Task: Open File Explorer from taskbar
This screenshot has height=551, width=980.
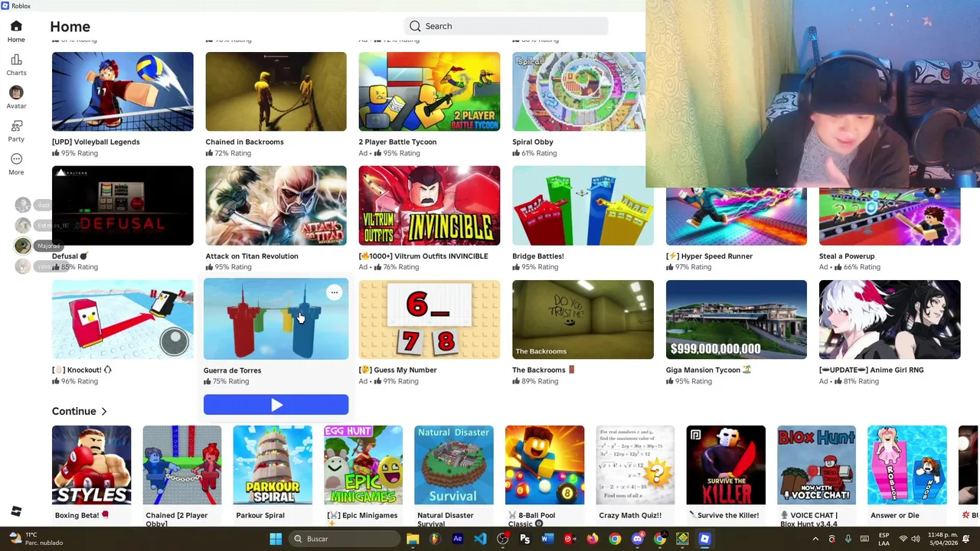Action: 413,539
